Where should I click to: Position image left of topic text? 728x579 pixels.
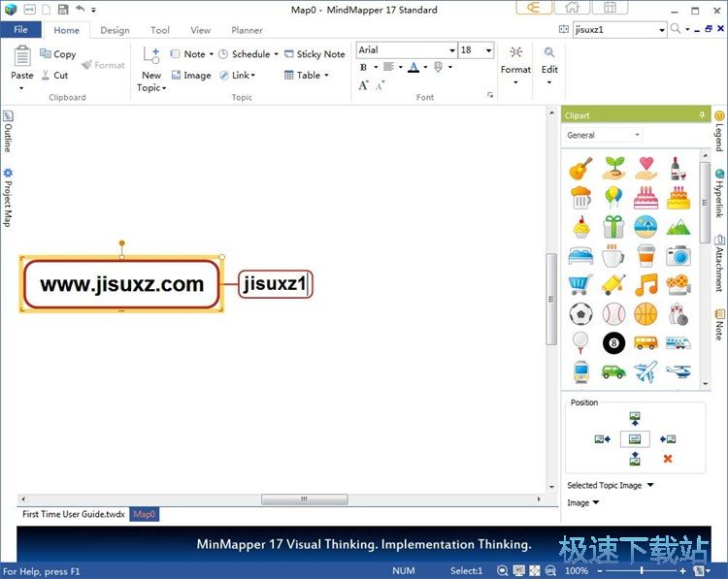[x=603, y=439]
